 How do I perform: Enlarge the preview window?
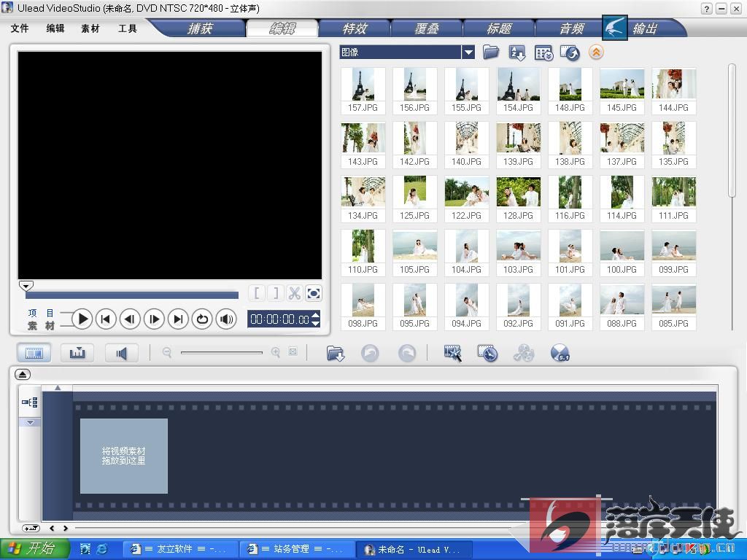(314, 293)
